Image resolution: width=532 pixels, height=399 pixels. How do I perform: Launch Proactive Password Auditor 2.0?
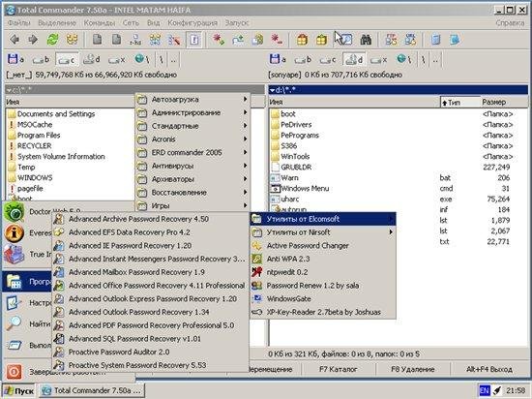[x=150, y=352]
